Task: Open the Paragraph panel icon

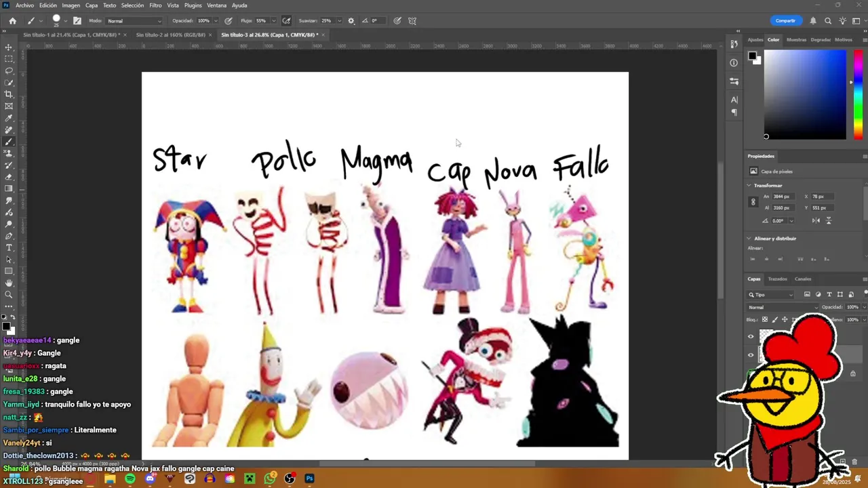Action: pyautogui.click(x=734, y=113)
